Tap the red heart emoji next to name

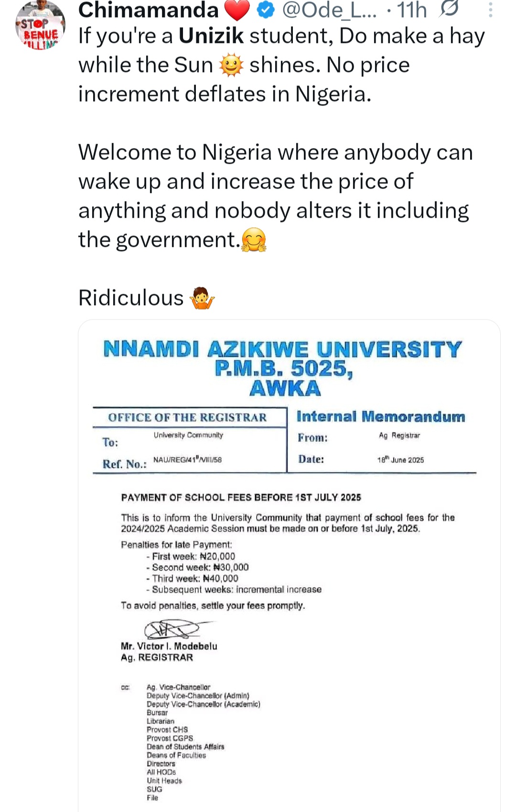click(237, 11)
